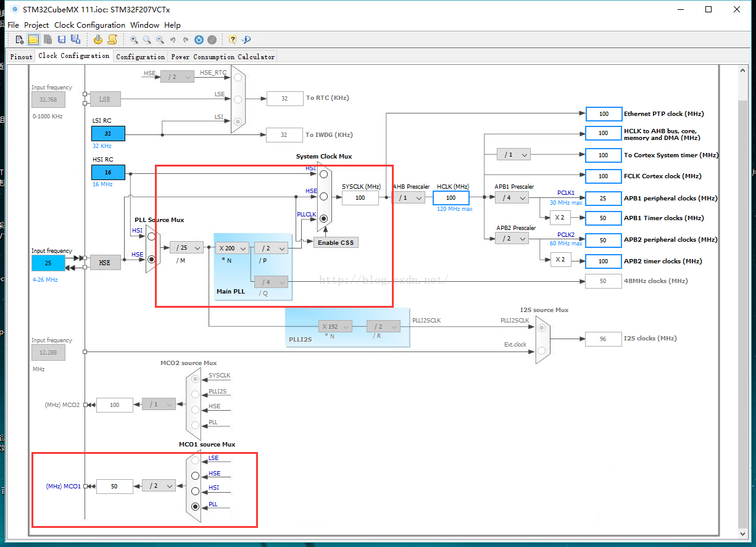Open the Cortex System timer /1 divider dropdown
Viewport: 756px width, 547px height.
click(x=514, y=155)
